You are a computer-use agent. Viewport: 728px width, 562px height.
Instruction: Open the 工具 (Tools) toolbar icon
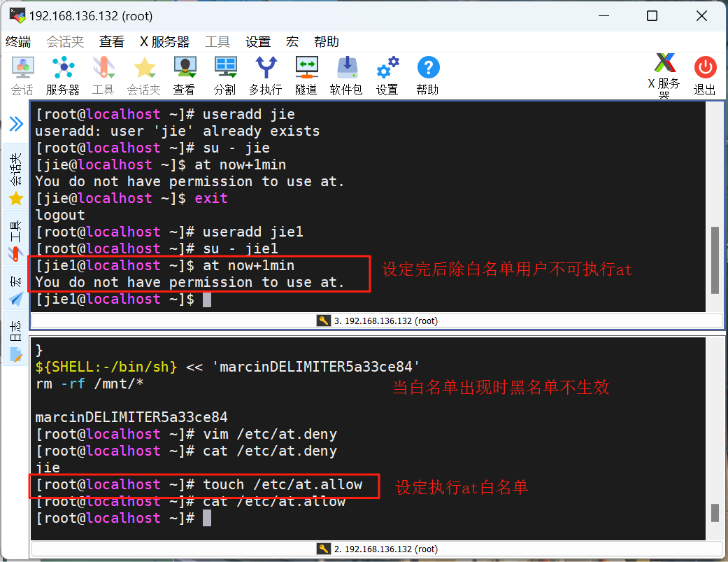[103, 76]
